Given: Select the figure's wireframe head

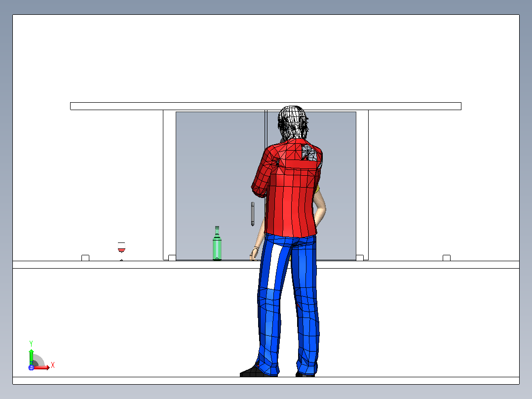Looking at the screenshot, I should pos(293,122).
